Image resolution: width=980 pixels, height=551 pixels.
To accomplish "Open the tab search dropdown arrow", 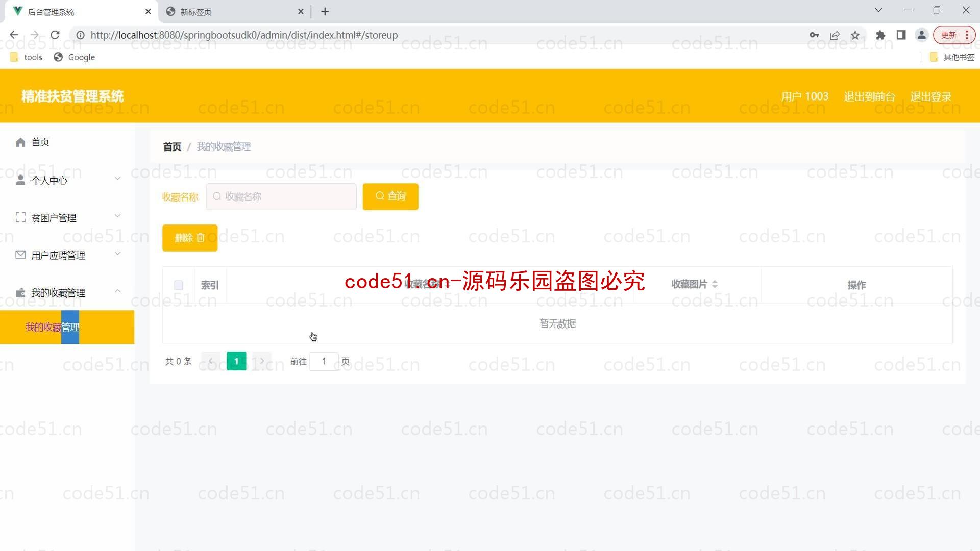I will [878, 10].
